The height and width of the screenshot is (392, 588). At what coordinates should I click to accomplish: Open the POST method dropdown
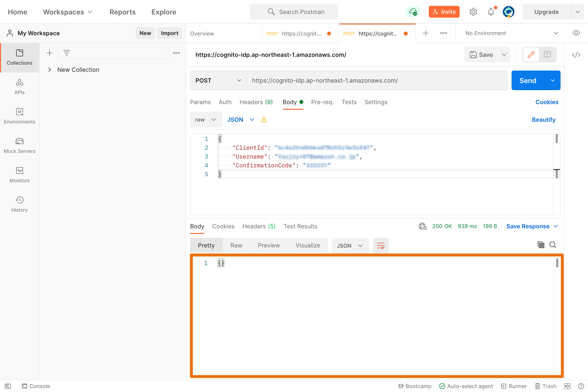pos(218,81)
